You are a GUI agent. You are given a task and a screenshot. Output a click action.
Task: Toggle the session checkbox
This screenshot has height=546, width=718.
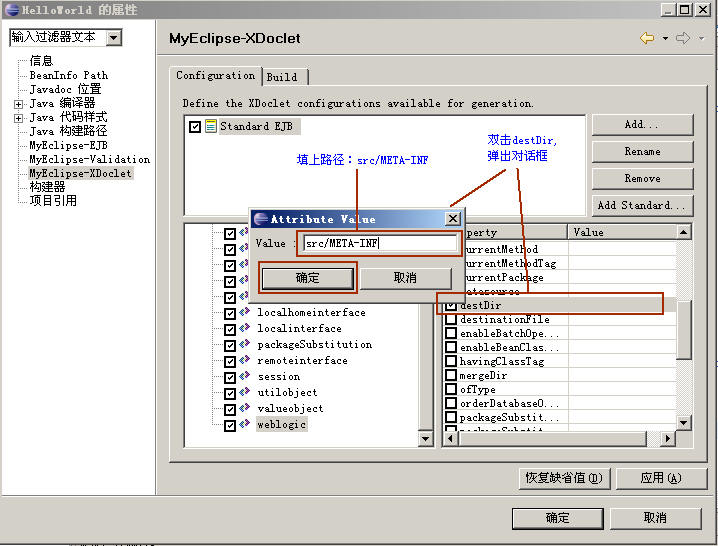point(230,378)
